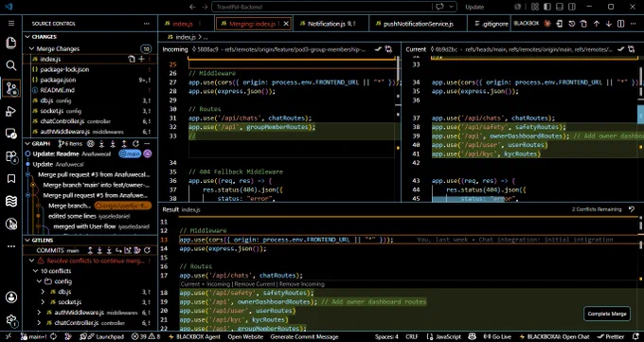The width and height of the screenshot is (644, 342).
Task: Toggle secondary side bar layout
Action: click(571, 7)
